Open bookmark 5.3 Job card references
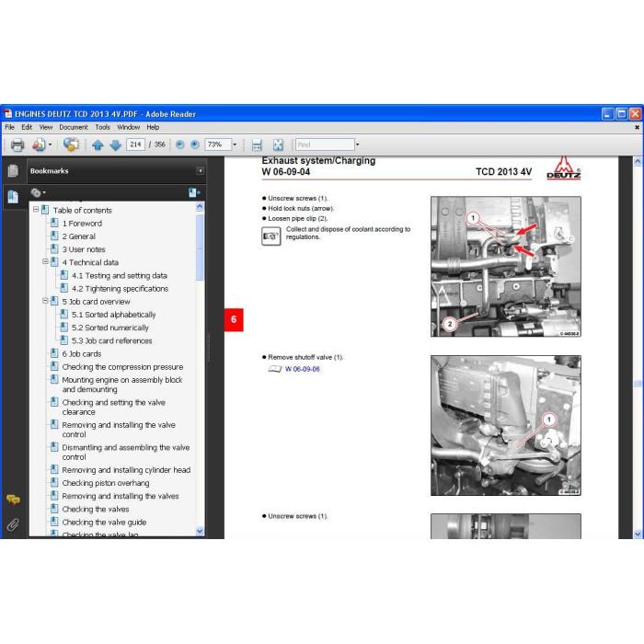644x644 pixels. point(111,341)
